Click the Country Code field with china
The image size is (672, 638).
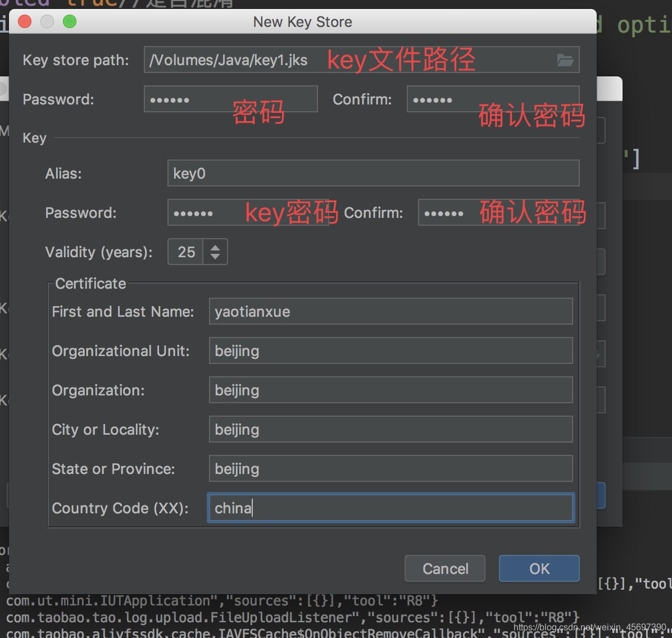[391, 508]
